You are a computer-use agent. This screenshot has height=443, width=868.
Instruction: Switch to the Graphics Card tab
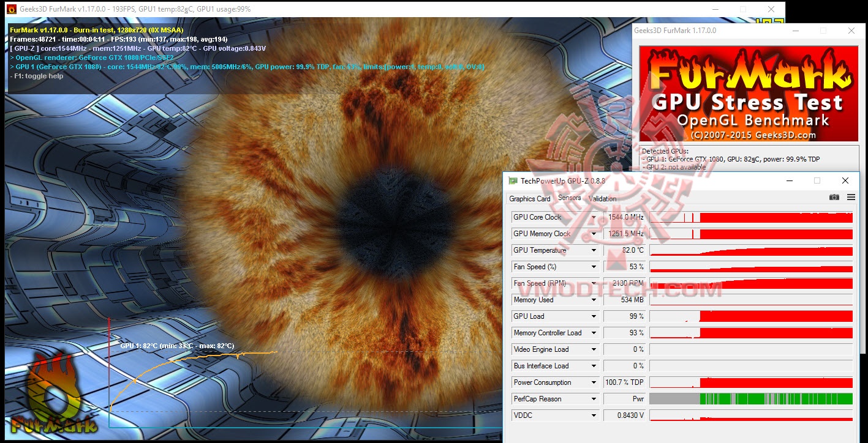tap(530, 198)
